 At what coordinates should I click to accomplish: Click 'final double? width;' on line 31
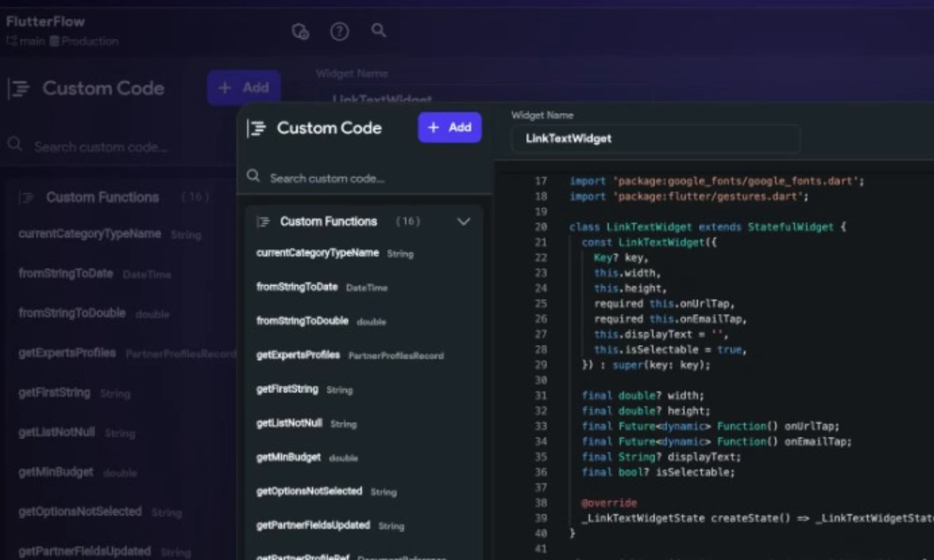click(x=643, y=396)
